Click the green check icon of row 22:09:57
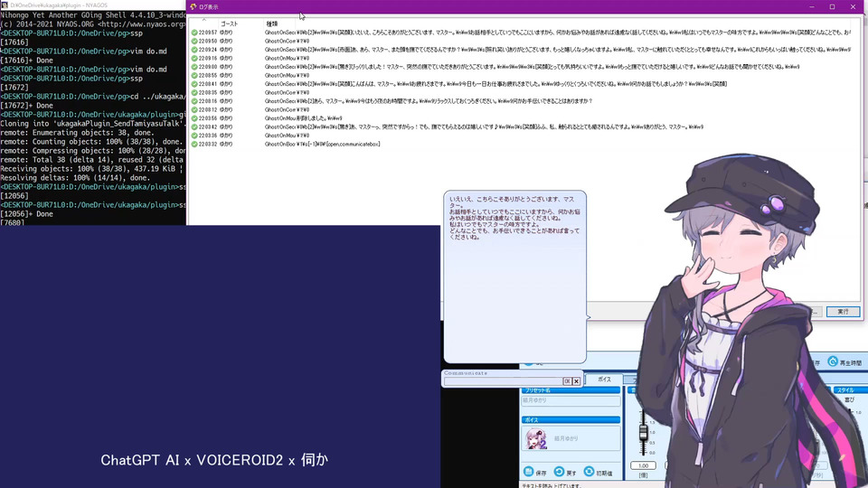 (x=194, y=33)
